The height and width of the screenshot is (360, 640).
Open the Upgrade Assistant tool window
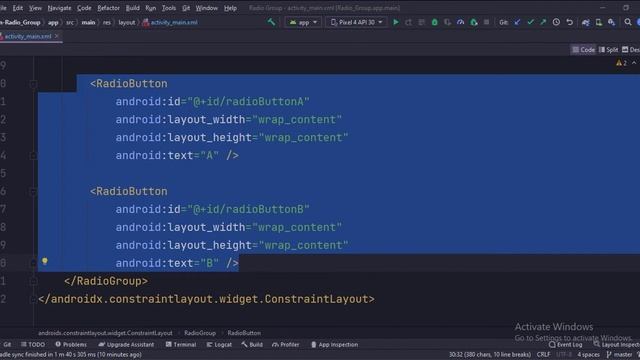pyautogui.click(x=126, y=344)
